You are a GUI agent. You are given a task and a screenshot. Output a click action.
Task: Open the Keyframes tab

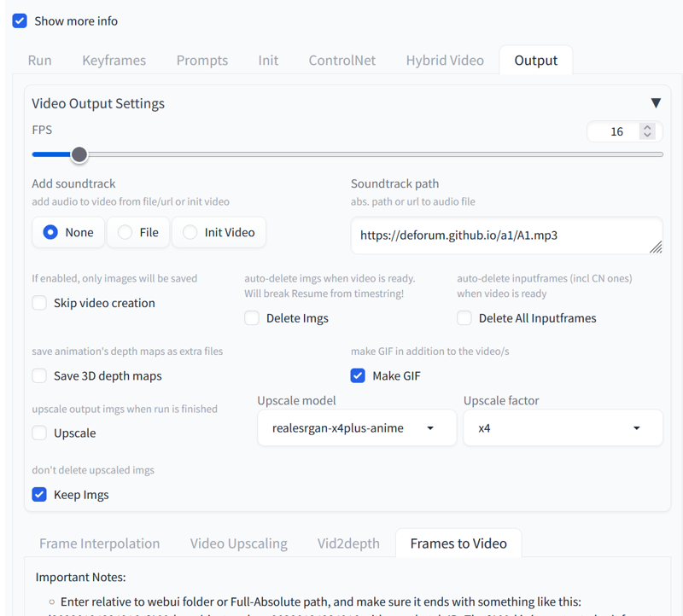click(x=114, y=60)
